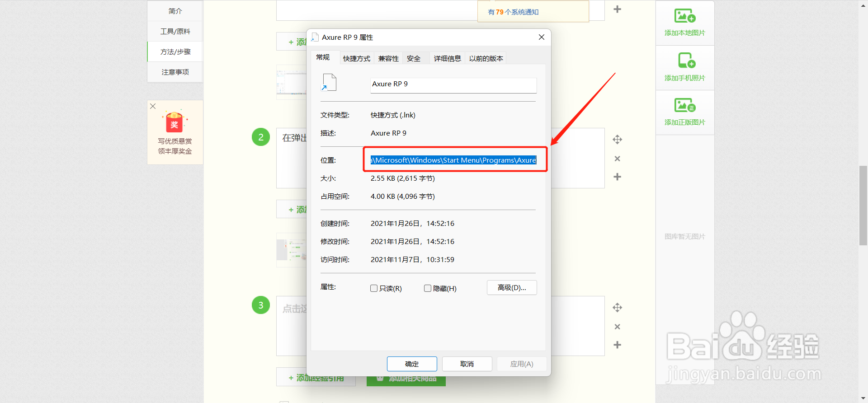This screenshot has height=403, width=868.
Task: Select the 注意事项 sidebar item
Action: click(x=175, y=72)
